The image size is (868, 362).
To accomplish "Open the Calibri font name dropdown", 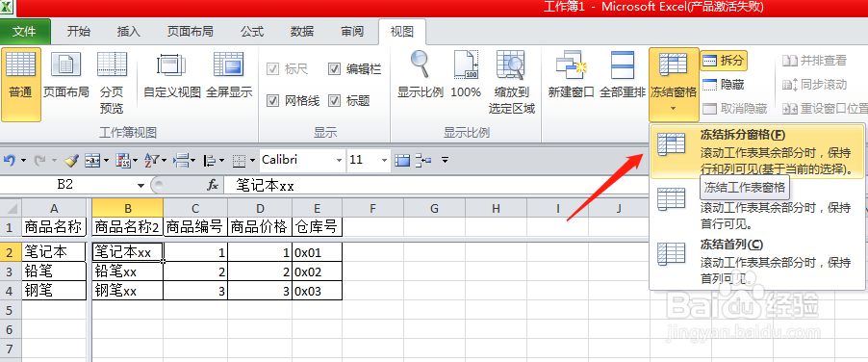I will pyautogui.click(x=340, y=161).
